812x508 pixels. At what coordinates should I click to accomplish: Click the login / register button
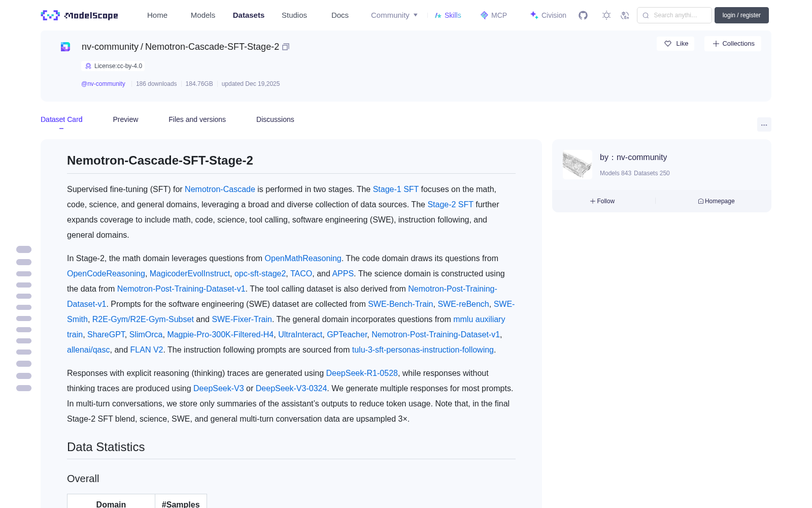coord(741,15)
